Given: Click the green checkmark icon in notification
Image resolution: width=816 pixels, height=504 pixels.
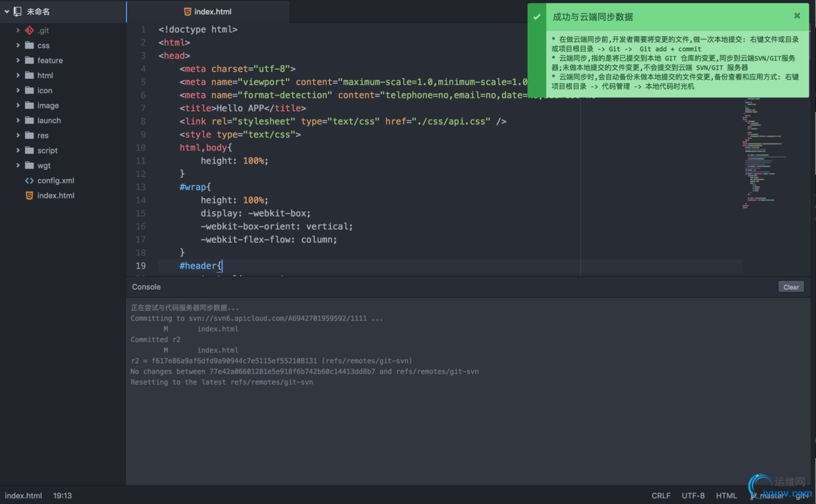Looking at the screenshot, I should point(537,17).
